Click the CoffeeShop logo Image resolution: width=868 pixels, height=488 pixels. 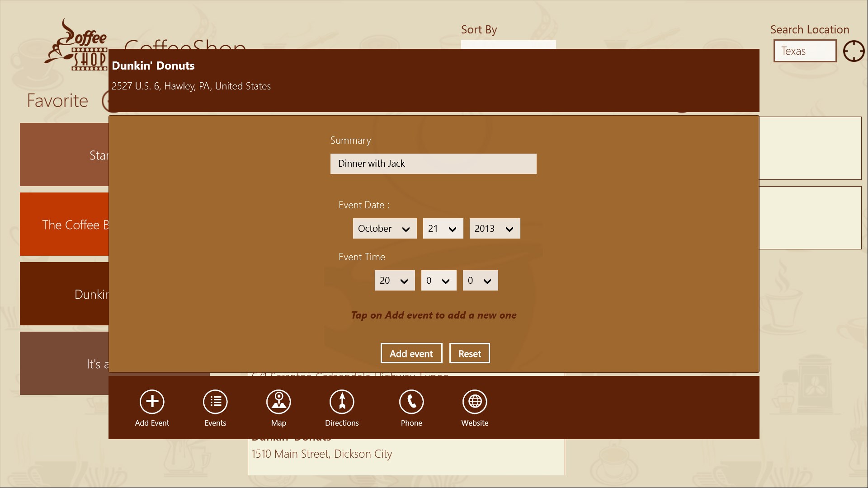coord(77,45)
